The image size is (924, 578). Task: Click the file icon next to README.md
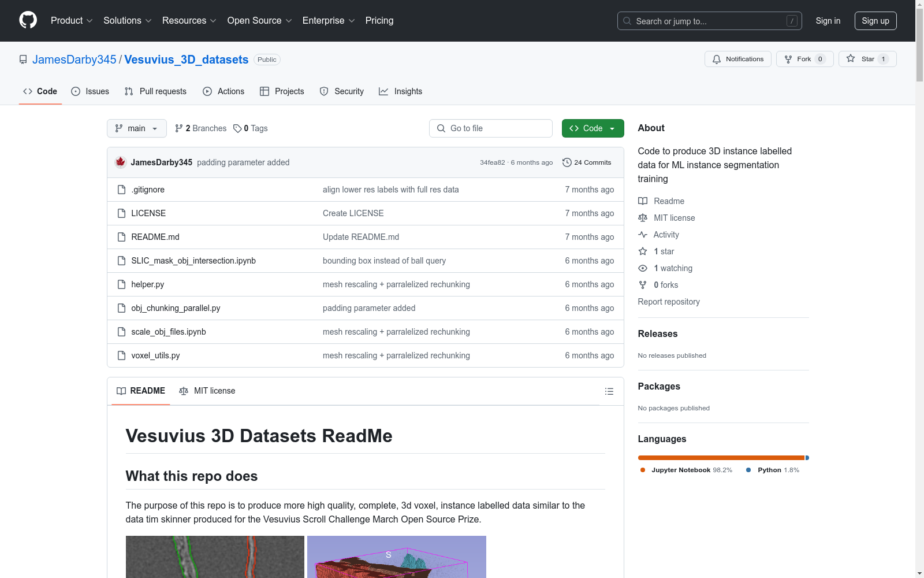pos(121,237)
